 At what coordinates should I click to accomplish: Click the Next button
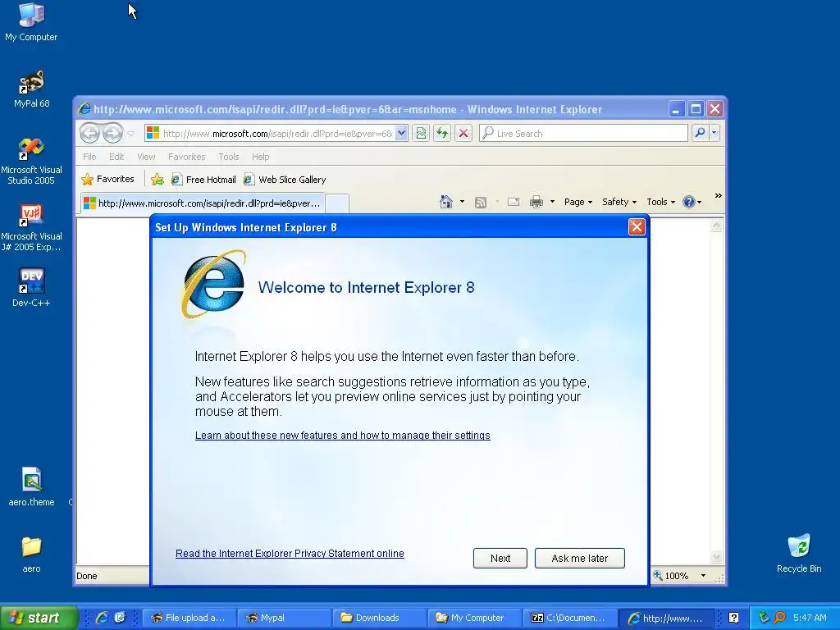(500, 558)
